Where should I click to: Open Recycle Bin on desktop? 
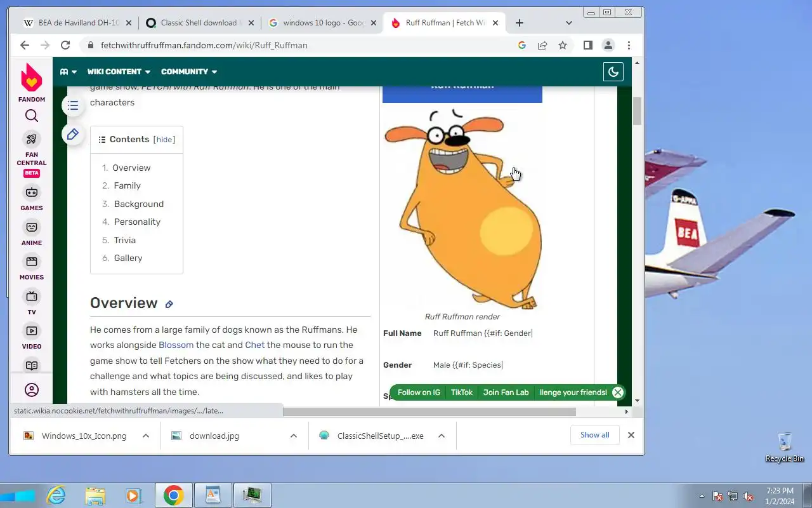[x=785, y=447]
